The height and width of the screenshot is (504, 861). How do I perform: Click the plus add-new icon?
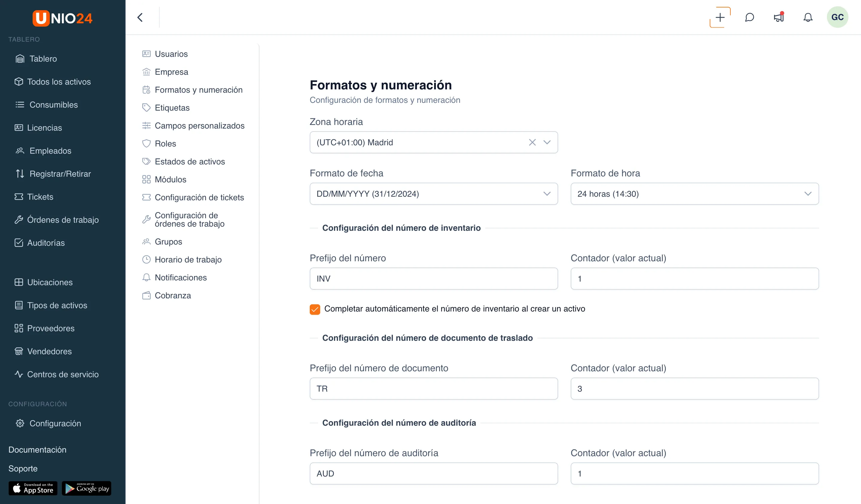(720, 17)
